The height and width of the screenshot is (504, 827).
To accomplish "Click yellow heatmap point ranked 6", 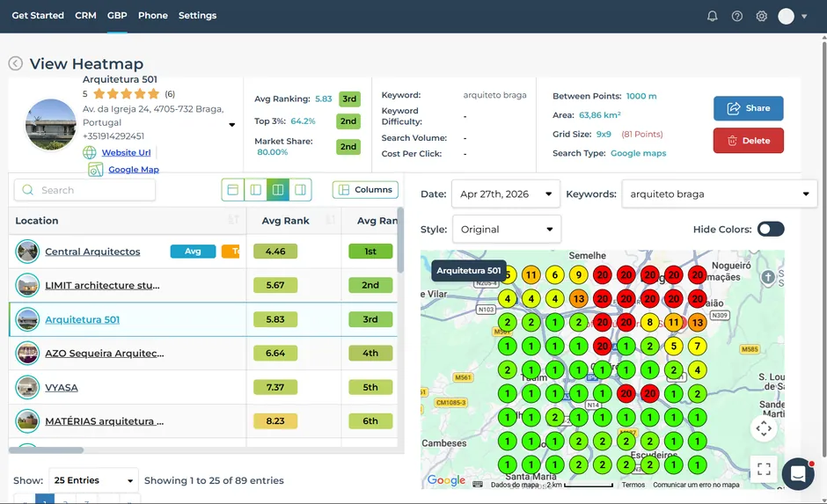I will pyautogui.click(x=555, y=274).
